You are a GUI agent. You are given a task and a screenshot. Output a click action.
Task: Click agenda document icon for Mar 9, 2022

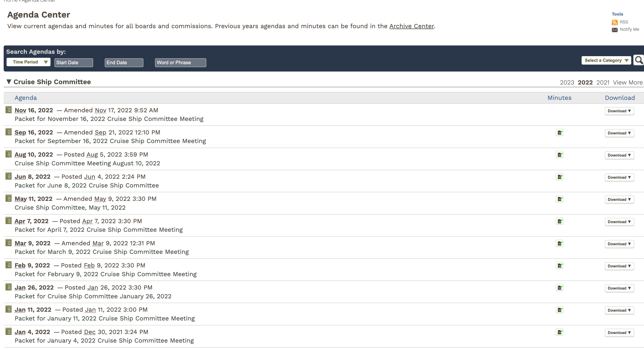(x=8, y=243)
